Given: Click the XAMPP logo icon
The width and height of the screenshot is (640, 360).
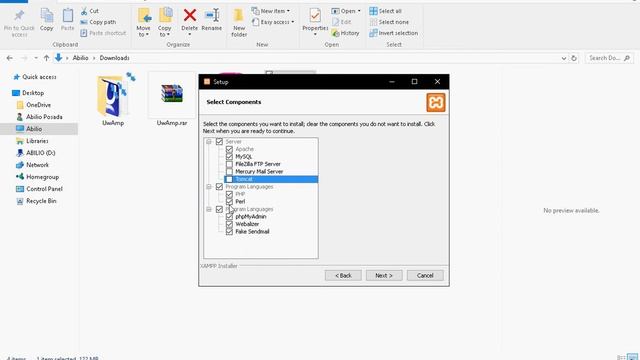Looking at the screenshot, I should [436, 102].
